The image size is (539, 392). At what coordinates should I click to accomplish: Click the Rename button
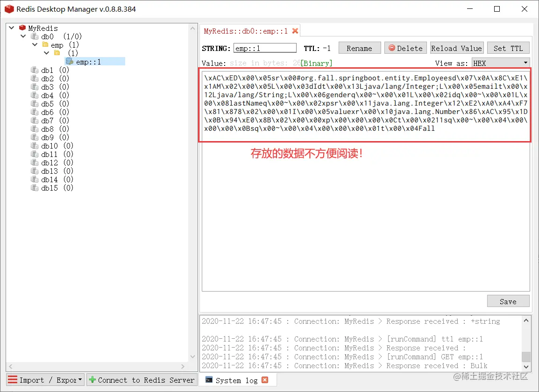pyautogui.click(x=359, y=48)
